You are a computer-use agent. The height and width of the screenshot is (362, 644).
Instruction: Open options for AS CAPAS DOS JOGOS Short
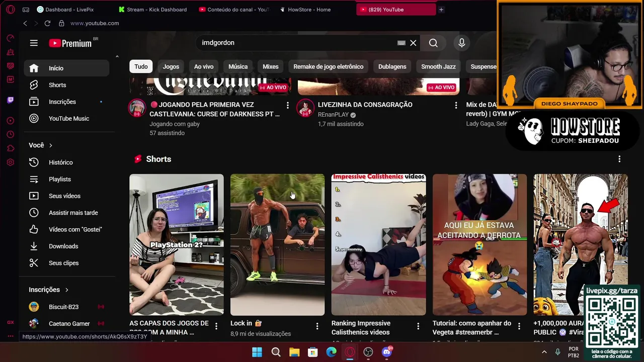216,326
